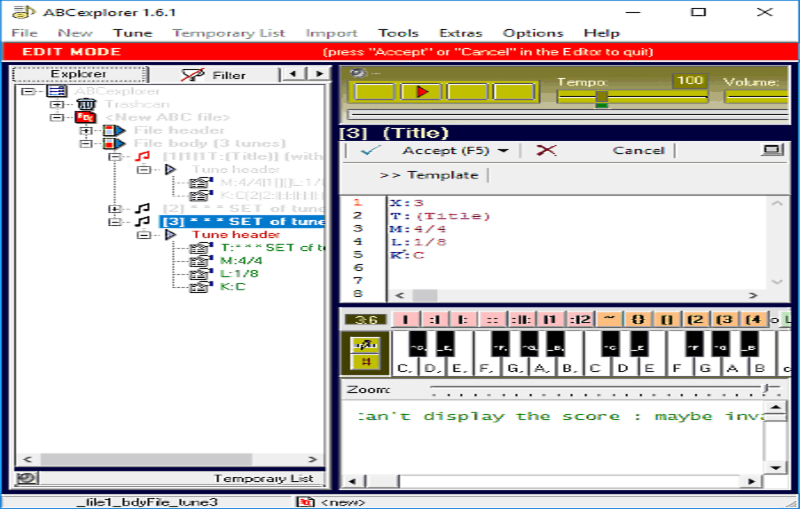Click the Filter funnel icon
Image resolution: width=800 pixels, height=509 pixels.
click(193, 75)
